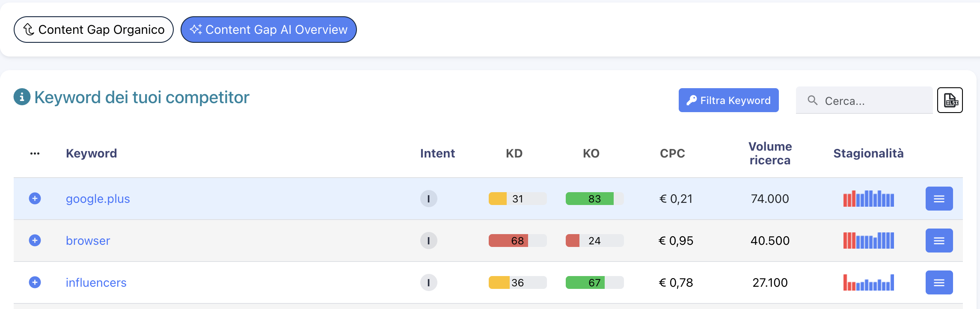The height and width of the screenshot is (309, 980).
Task: Open the google.plus keyword link
Action: coord(98,199)
